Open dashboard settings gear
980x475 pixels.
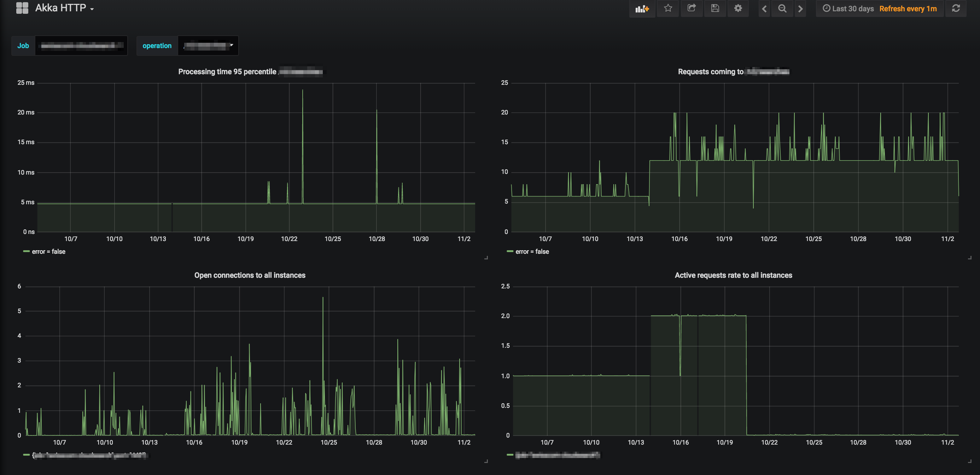[x=738, y=8]
